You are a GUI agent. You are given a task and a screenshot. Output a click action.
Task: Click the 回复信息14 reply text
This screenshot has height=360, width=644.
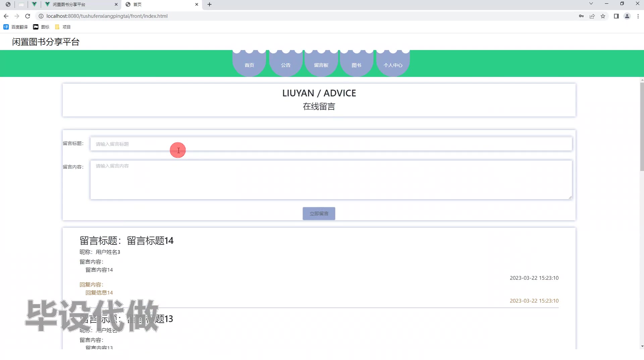99,292
